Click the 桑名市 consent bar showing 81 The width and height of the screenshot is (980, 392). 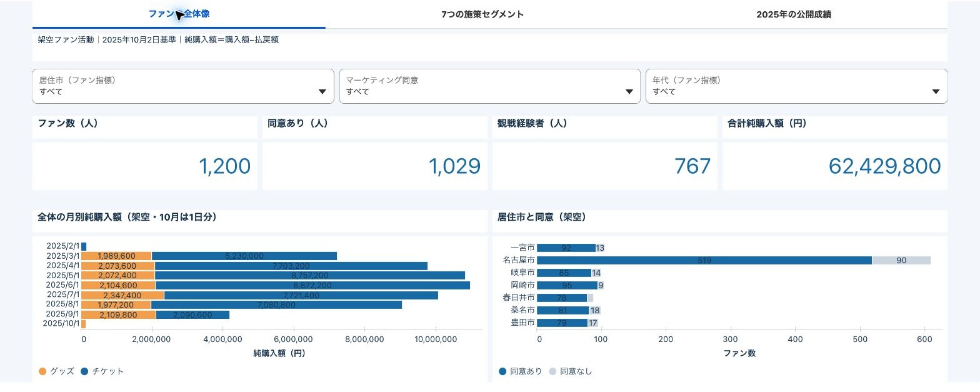562,310
